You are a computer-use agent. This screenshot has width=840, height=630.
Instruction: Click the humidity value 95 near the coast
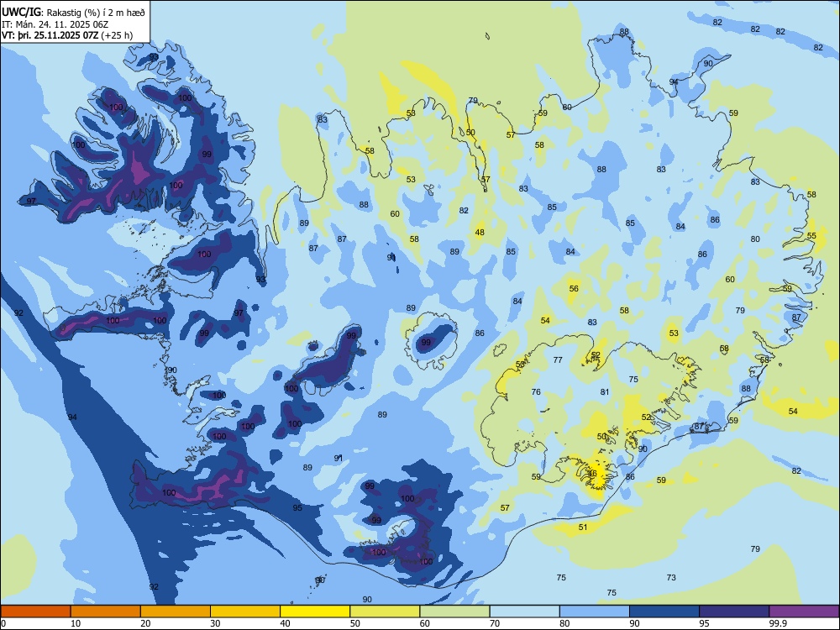297,508
